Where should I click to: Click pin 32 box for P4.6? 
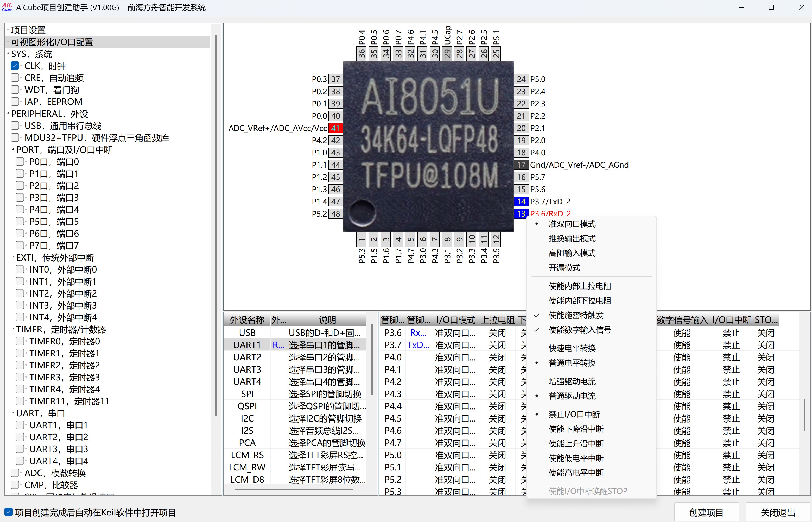coord(411,54)
